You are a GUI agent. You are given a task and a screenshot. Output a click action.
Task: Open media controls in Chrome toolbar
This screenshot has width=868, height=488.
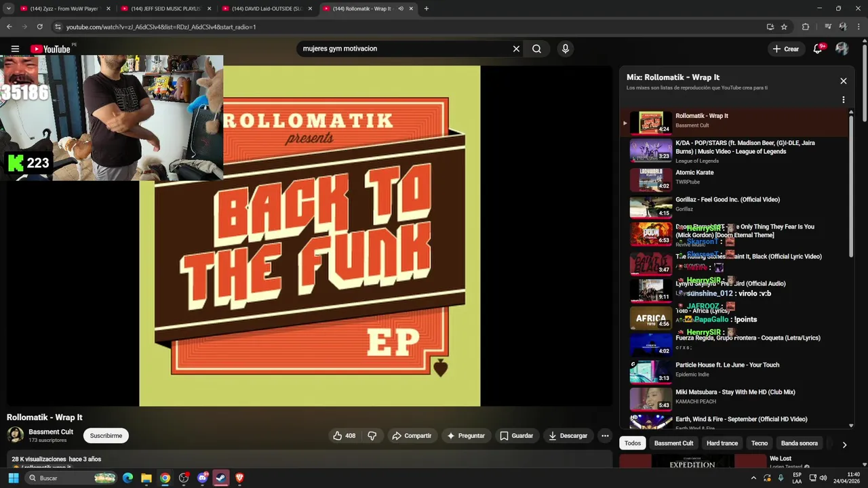click(828, 27)
